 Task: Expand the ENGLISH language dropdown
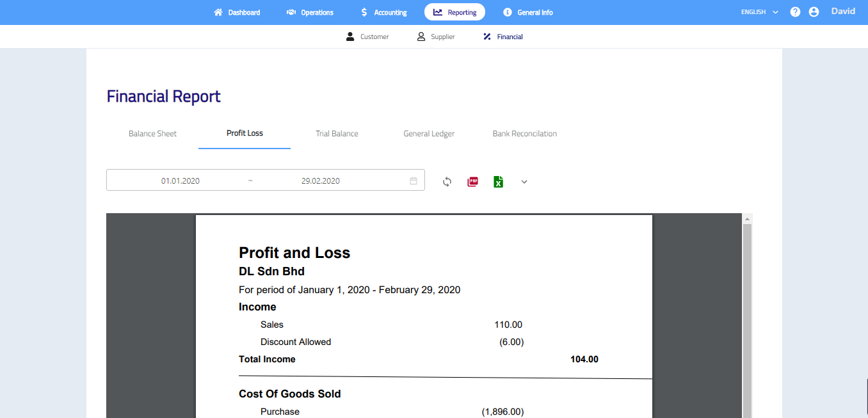pyautogui.click(x=760, y=12)
